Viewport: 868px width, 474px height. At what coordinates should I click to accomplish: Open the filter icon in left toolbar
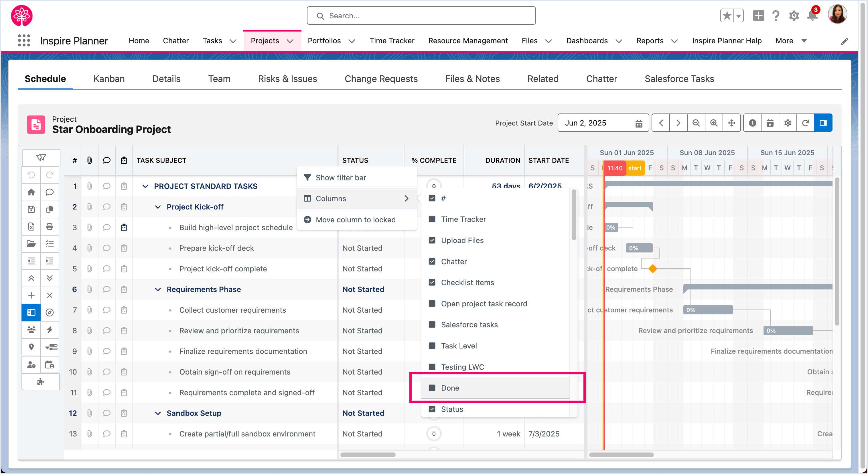[x=41, y=157]
